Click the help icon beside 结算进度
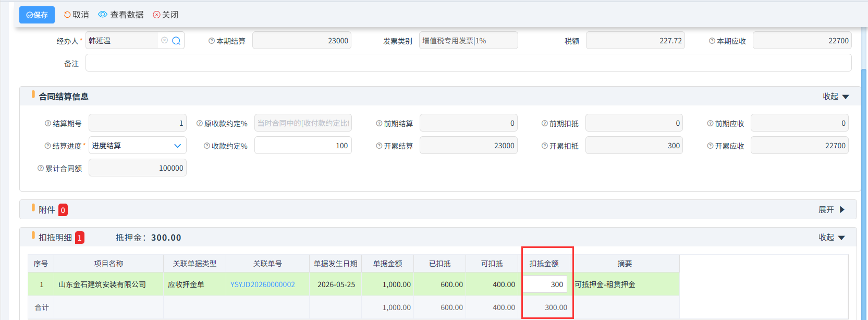868x320 pixels. 48,146
